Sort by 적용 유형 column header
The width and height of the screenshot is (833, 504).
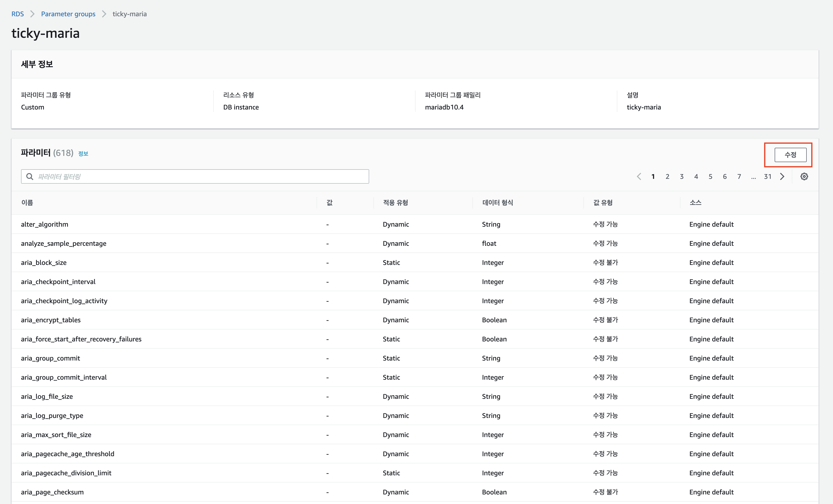[x=395, y=203]
